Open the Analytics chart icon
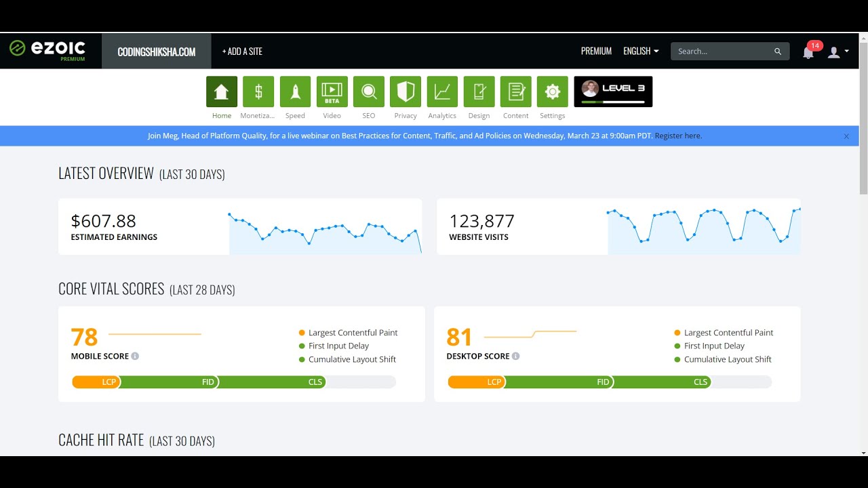Viewport: 868px width, 488px height. [x=442, y=91]
